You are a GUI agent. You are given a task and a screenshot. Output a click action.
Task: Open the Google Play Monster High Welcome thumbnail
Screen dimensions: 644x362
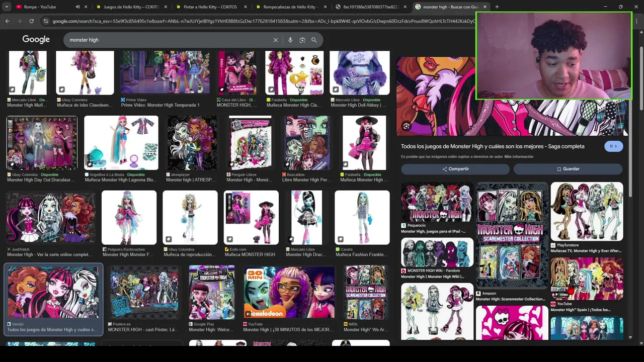pyautogui.click(x=211, y=293)
